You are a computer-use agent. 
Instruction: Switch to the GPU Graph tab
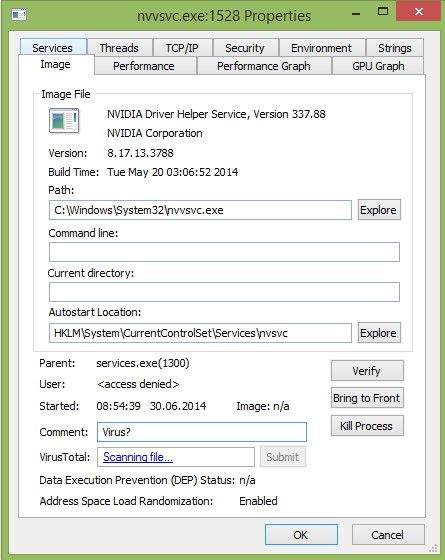tap(378, 66)
